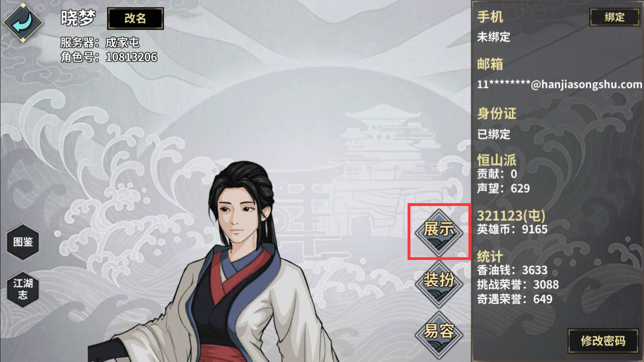Click the 改名 rename button

coord(135,19)
